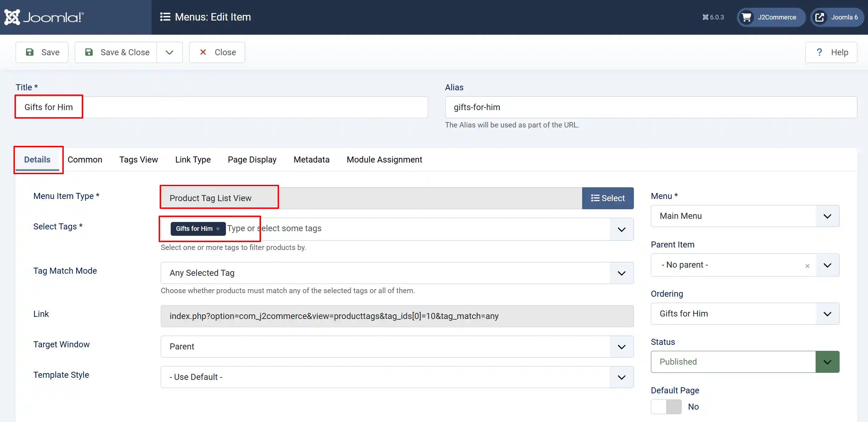Remove the Gifts for Him tag chip
This screenshot has height=422, width=868.
pos(218,229)
